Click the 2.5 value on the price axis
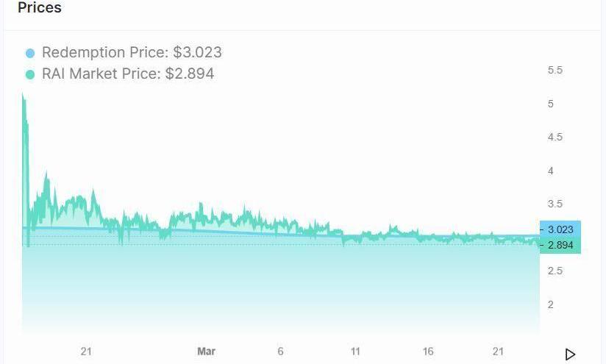606x364 pixels. tap(555, 271)
